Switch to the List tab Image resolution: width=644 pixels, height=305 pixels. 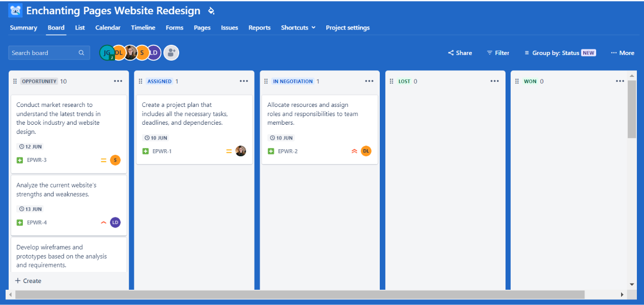pyautogui.click(x=80, y=27)
